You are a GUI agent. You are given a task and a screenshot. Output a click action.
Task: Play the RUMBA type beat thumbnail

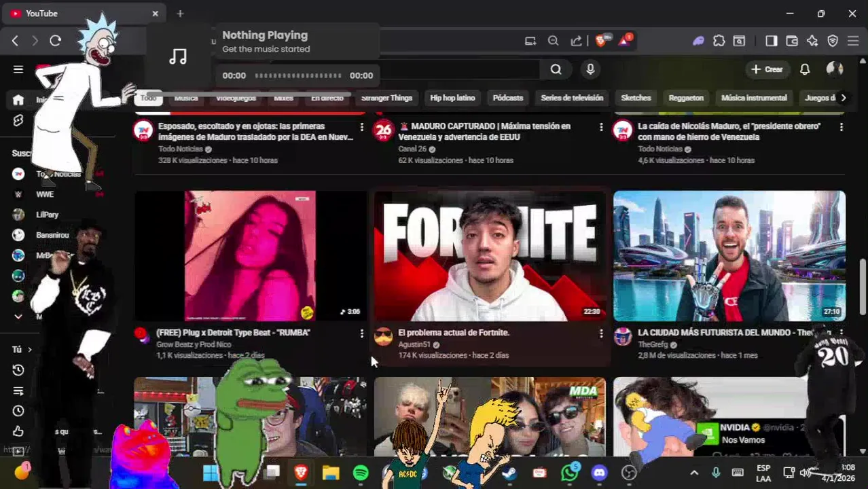click(x=250, y=255)
